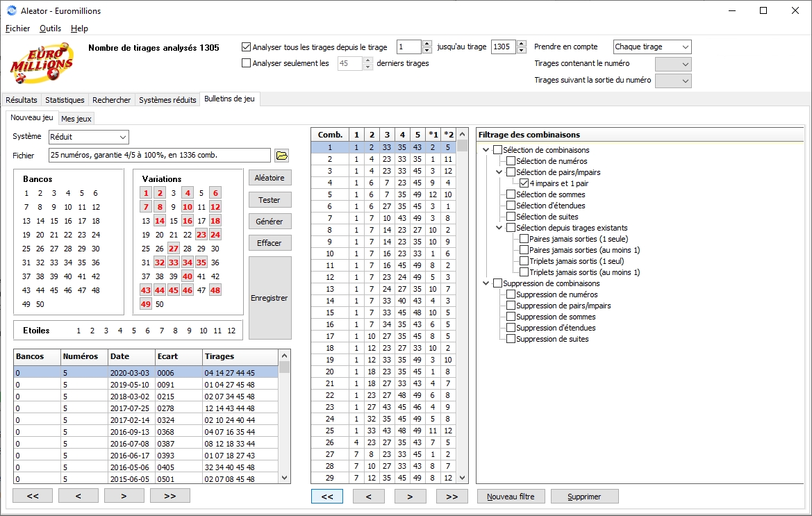Click the Supprimer filter button

(x=585, y=497)
